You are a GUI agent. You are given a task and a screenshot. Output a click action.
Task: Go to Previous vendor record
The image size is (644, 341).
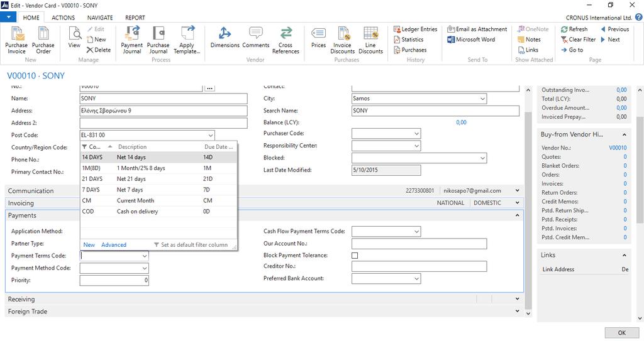click(615, 29)
